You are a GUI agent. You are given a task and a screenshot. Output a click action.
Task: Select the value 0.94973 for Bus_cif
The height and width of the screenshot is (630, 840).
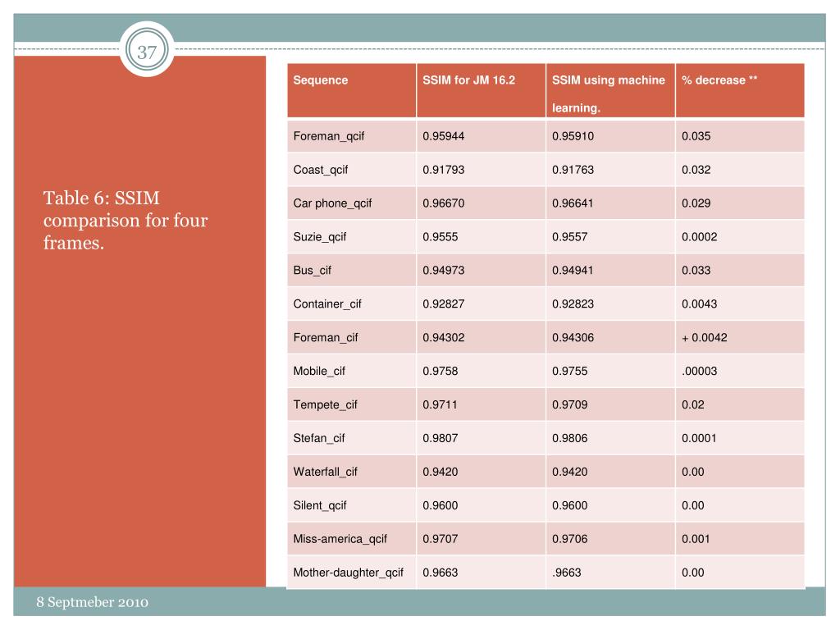444,271
